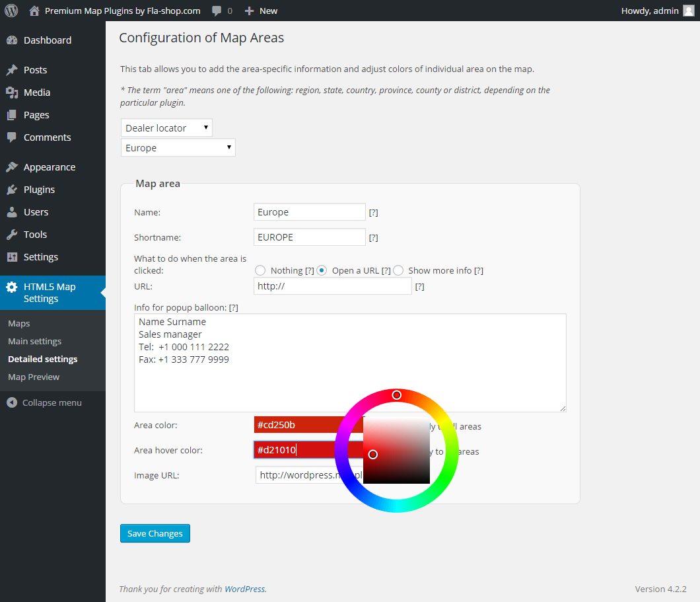Click the Posts pushpin icon

12,70
